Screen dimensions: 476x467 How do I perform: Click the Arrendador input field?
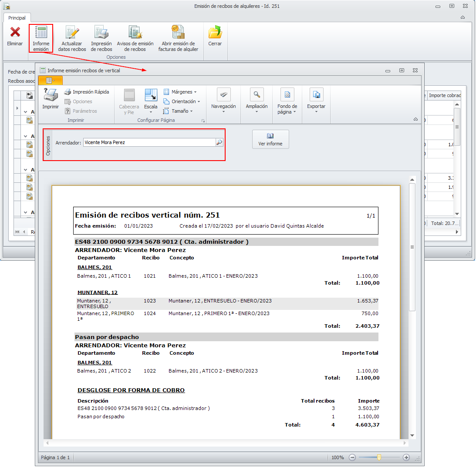tap(149, 142)
